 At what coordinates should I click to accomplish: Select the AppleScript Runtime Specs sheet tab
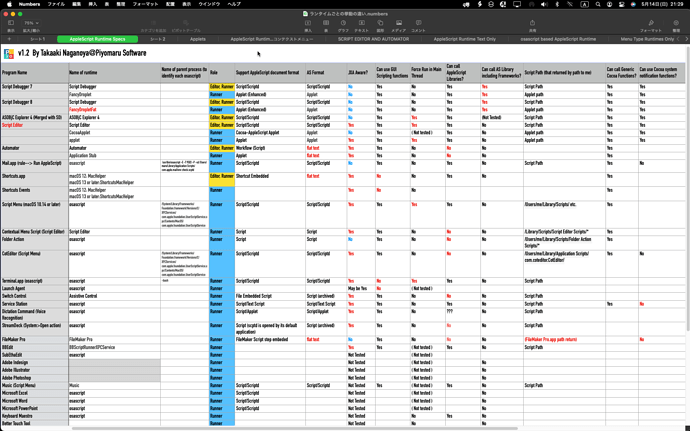98,39
